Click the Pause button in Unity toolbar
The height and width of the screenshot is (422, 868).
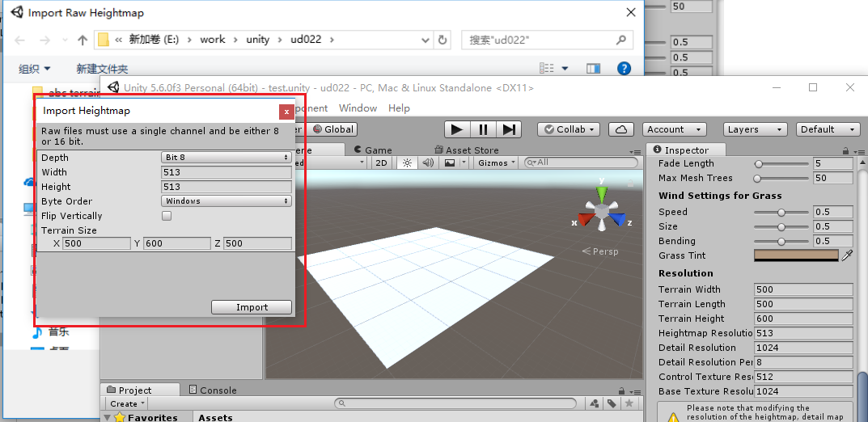click(x=483, y=129)
